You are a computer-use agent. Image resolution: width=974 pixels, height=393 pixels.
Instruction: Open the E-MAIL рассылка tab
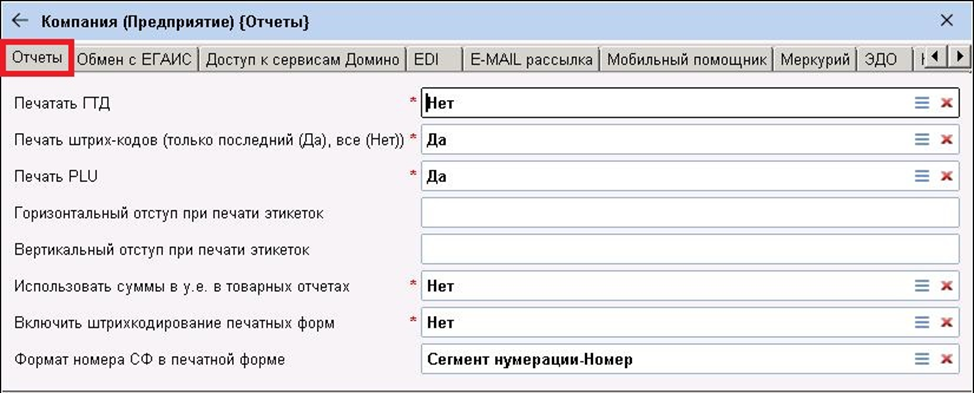[531, 60]
